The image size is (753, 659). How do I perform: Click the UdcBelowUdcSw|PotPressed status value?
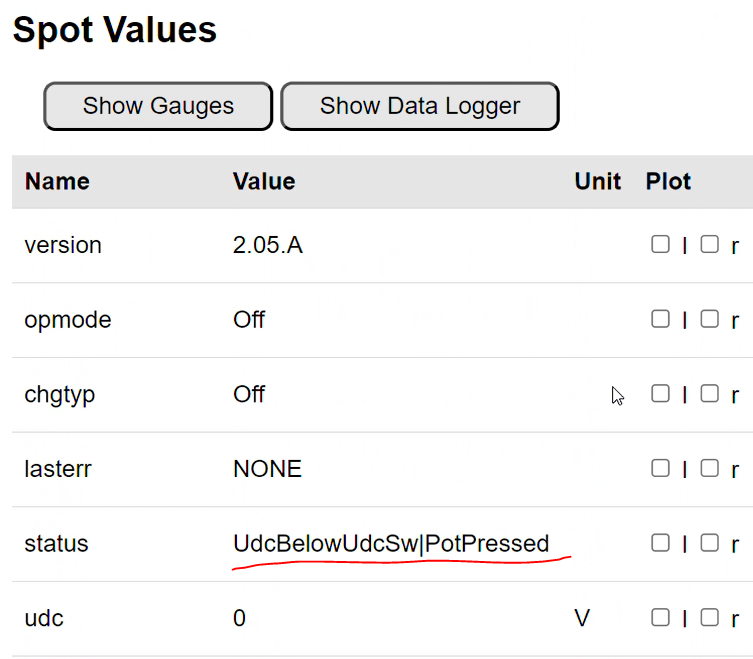(391, 544)
